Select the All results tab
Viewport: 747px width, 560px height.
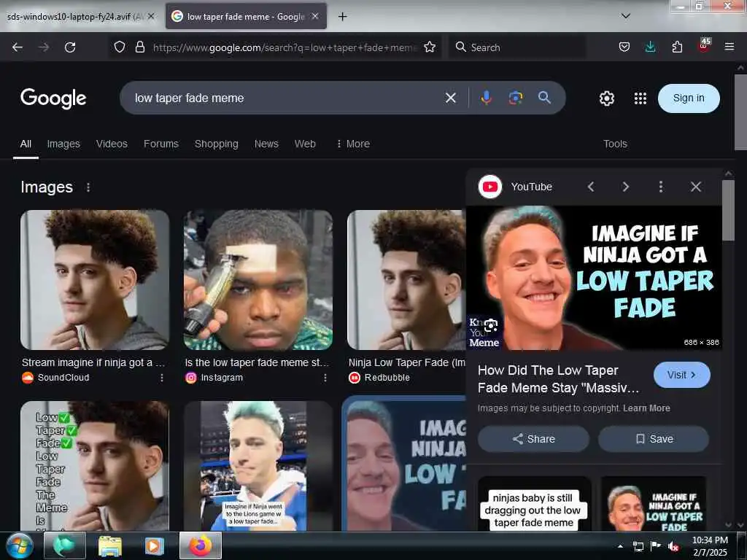[x=26, y=144]
